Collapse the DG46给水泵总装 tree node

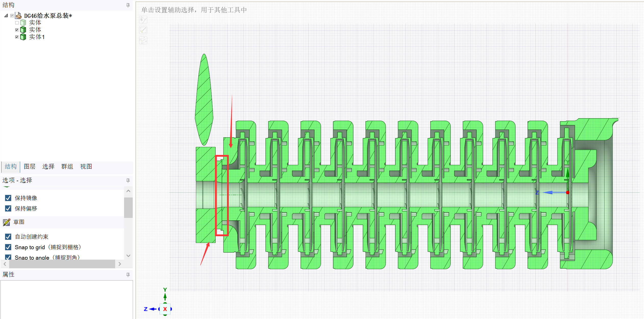click(x=6, y=16)
